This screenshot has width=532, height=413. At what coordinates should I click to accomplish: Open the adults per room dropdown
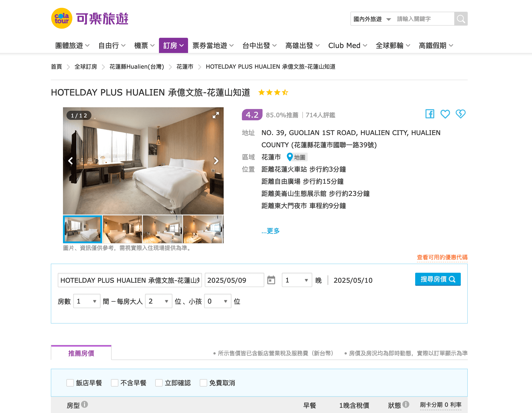(159, 301)
